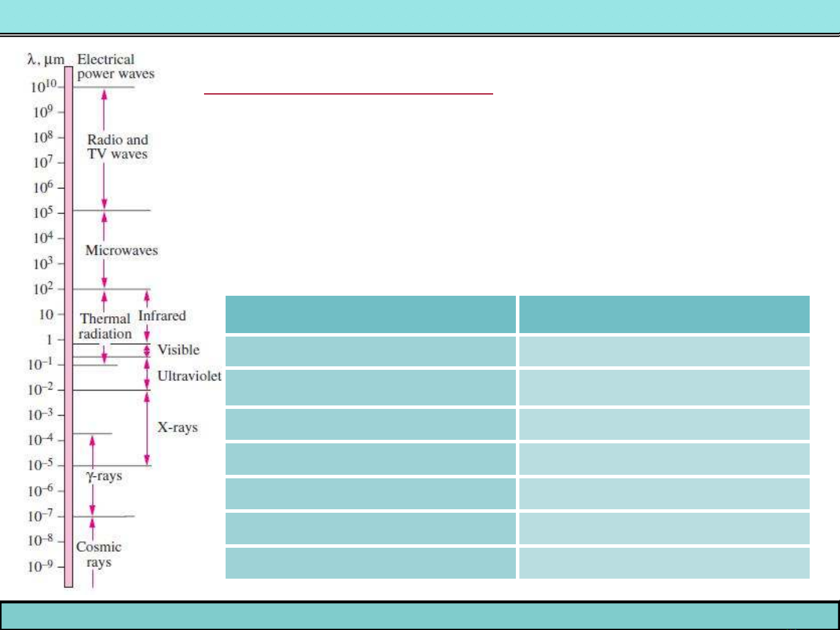Screen dimensions: 840x630
Task: Select the "Microwaves" label
Action: point(121,250)
